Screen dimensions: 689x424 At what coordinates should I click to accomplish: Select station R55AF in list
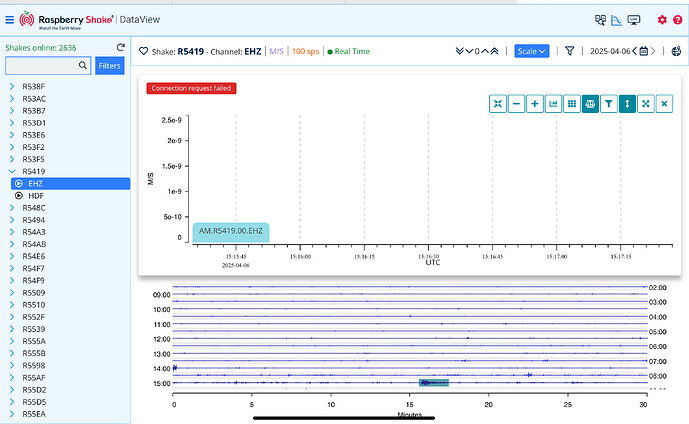pos(34,378)
